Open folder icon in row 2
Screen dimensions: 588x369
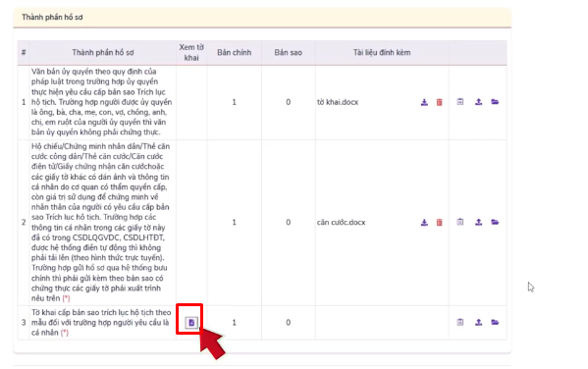[x=495, y=222]
